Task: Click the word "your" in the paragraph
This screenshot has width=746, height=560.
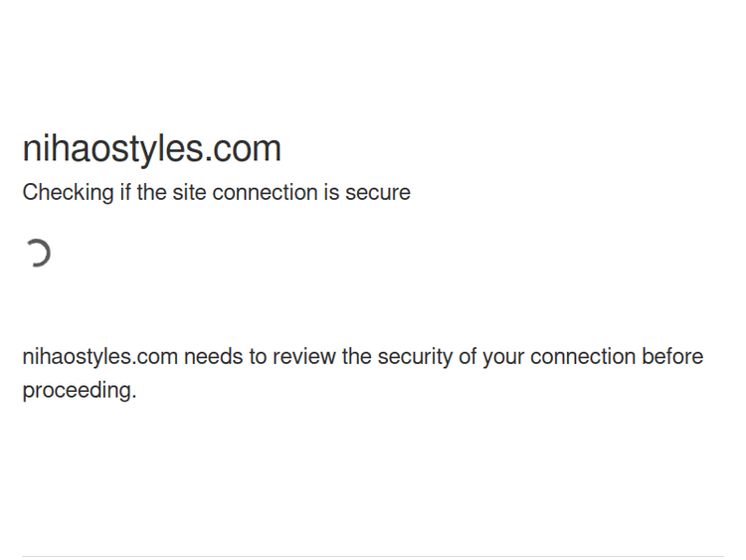Action: click(x=503, y=356)
